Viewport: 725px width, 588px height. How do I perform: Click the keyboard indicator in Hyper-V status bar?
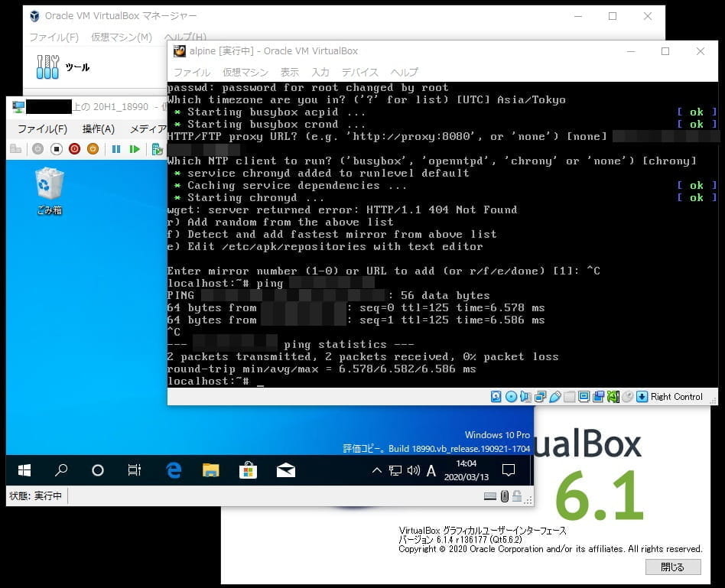(490, 496)
